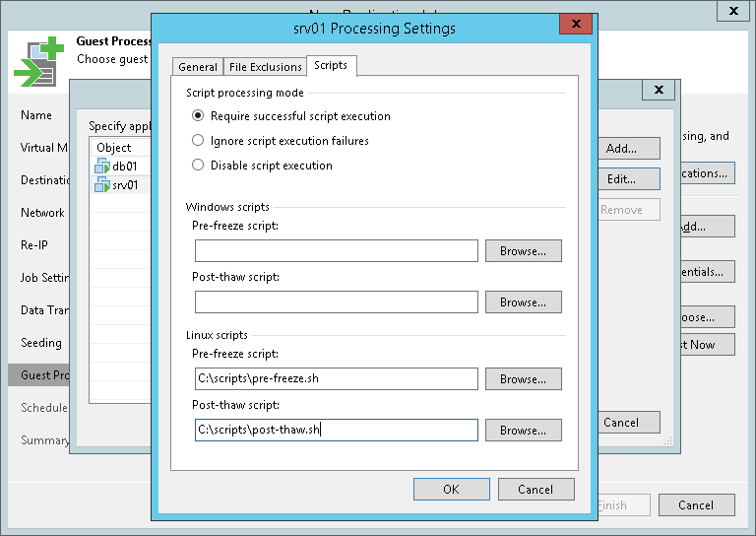Switch to the General tab
The image size is (756, 536).
[198, 67]
